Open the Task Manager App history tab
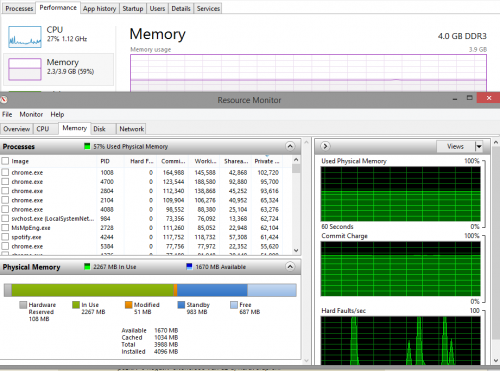 (x=99, y=9)
